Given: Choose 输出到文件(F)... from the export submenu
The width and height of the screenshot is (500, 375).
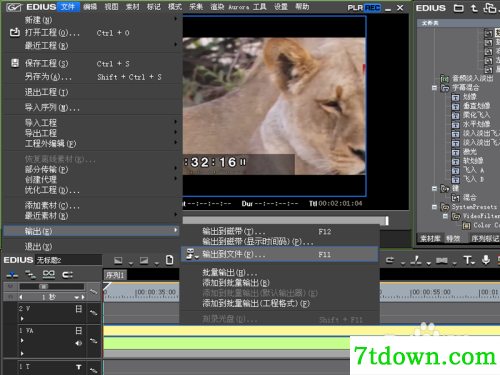Looking at the screenshot, I should click(279, 254).
